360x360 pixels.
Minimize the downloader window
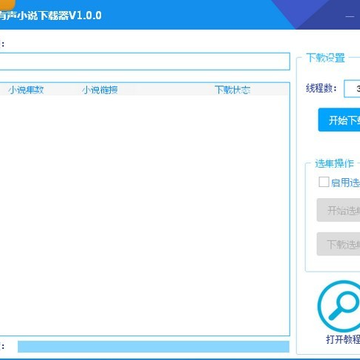[350, 16]
